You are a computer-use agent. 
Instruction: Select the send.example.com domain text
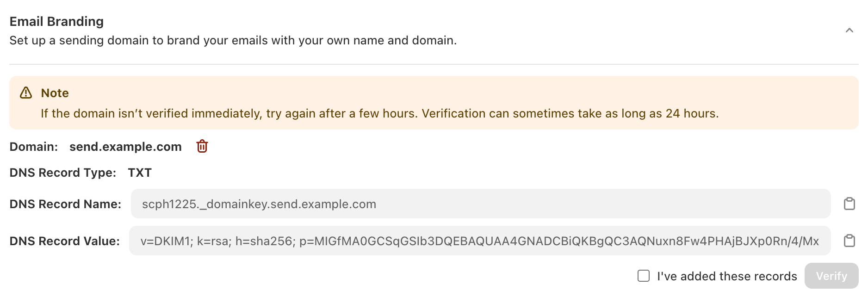coord(125,147)
